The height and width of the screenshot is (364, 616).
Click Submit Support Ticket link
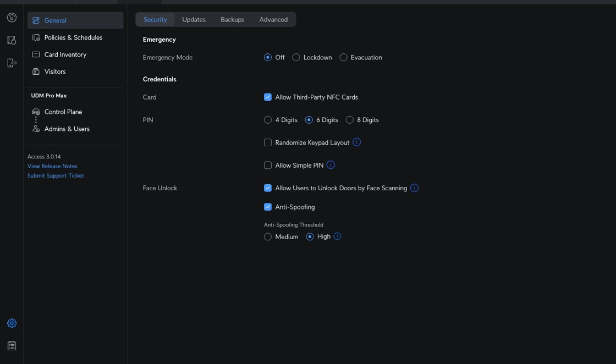click(56, 176)
